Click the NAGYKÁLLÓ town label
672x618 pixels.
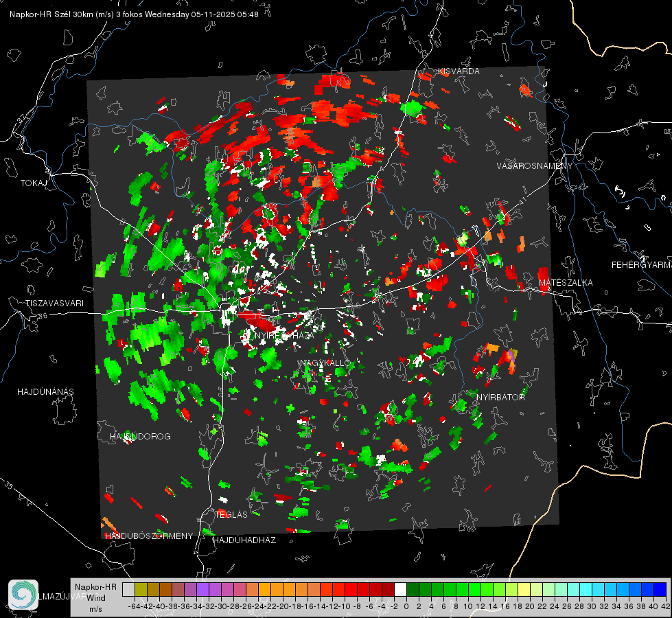325,363
